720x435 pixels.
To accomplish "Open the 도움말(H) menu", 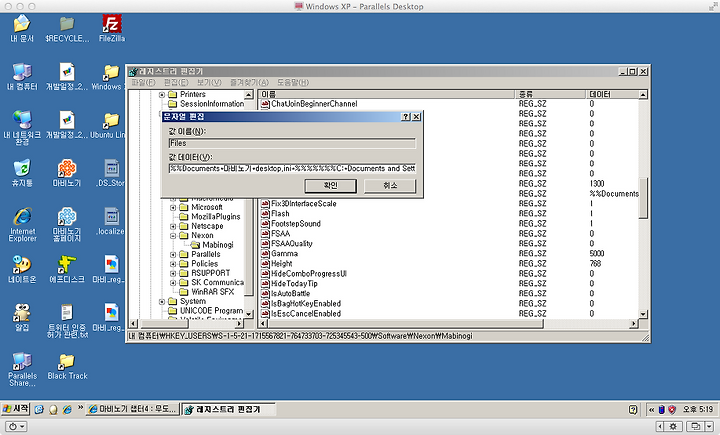I will point(292,82).
